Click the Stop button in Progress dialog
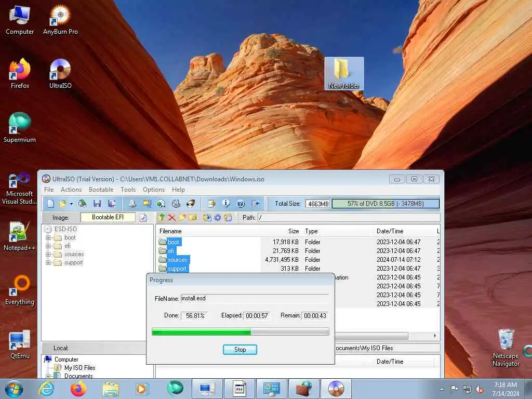This screenshot has height=399, width=532. (240, 350)
